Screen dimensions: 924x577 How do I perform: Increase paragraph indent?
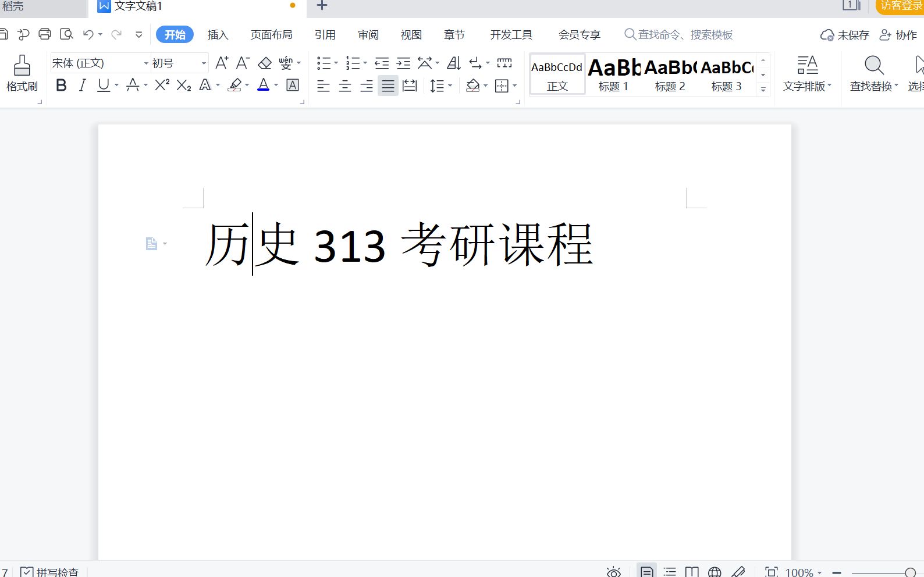click(403, 63)
